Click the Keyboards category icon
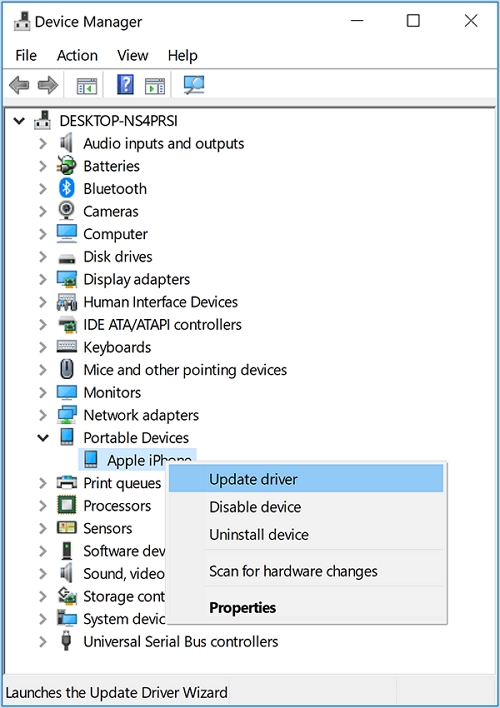 click(67, 346)
